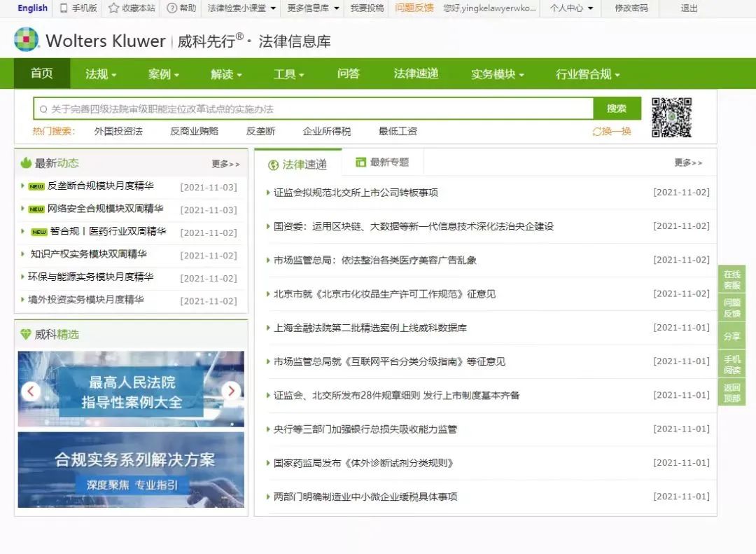Select hot search term 外国投资法

coord(118,131)
